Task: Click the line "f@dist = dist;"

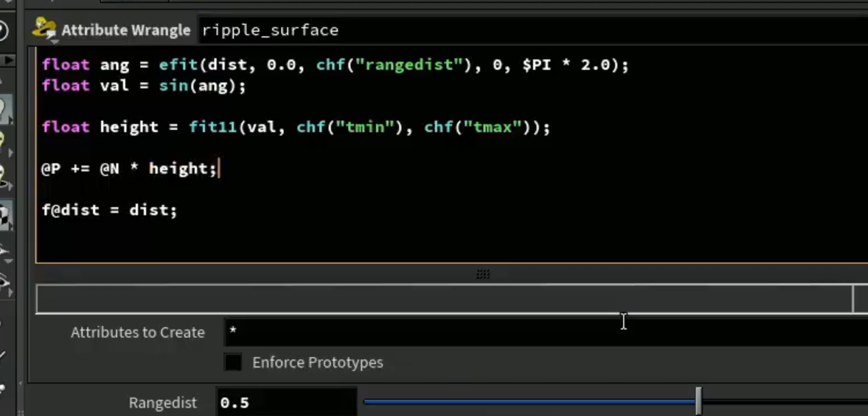Action: click(109, 210)
